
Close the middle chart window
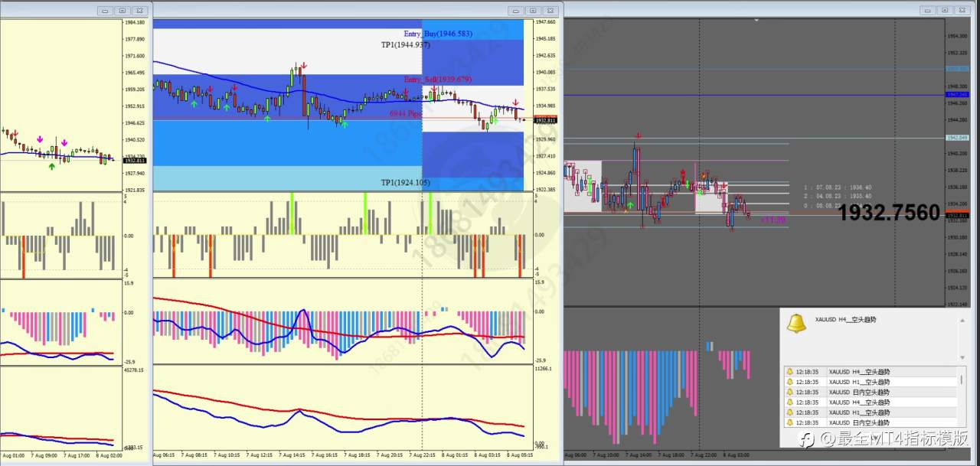click(549, 11)
